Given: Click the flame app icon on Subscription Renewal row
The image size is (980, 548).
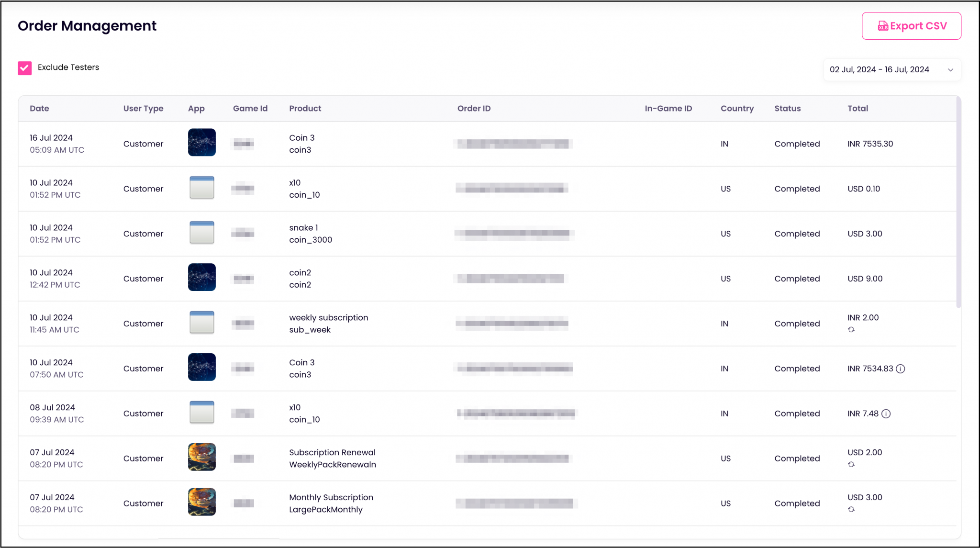Looking at the screenshot, I should 201,457.
